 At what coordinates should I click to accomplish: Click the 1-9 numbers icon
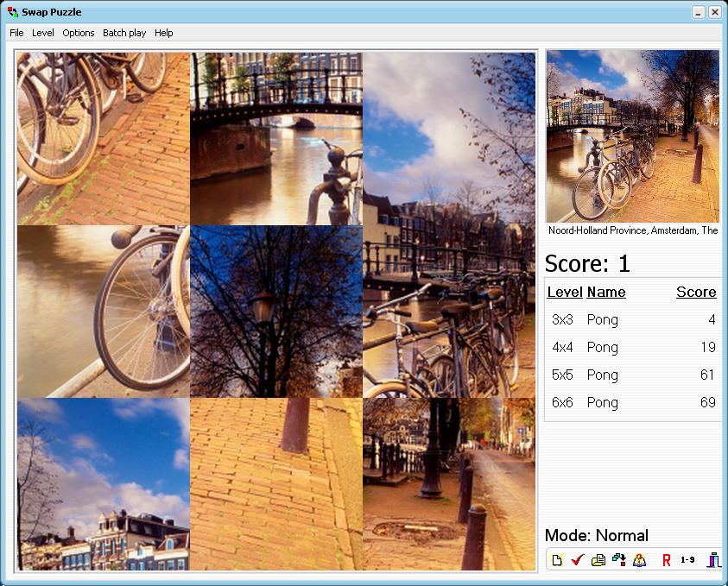point(687,560)
